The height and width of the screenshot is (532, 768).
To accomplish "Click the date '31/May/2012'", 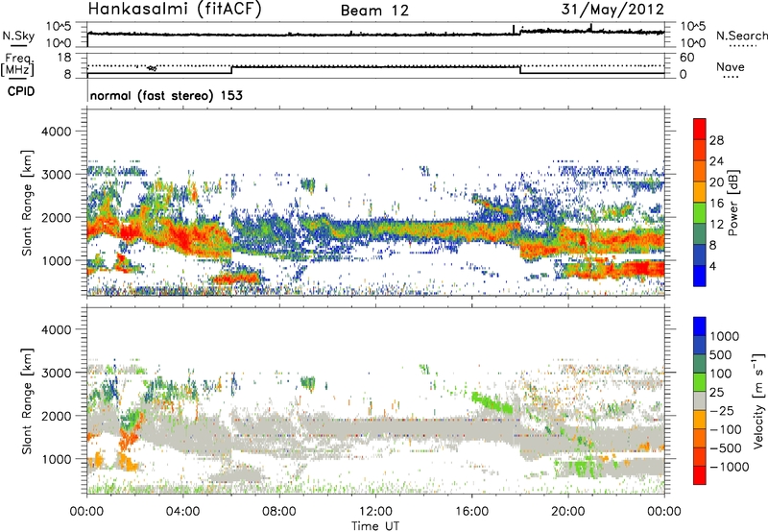I will (612, 9).
